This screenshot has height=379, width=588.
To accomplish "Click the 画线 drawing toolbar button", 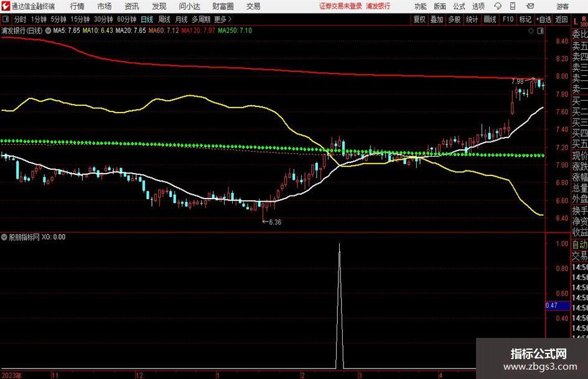I will [490, 19].
